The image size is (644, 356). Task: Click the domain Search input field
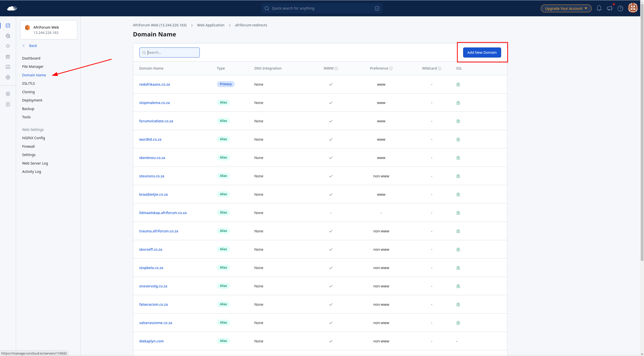coord(172,53)
